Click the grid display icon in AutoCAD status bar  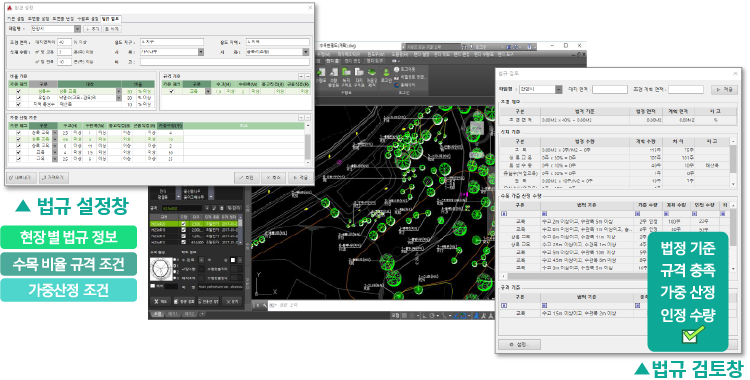click(404, 315)
